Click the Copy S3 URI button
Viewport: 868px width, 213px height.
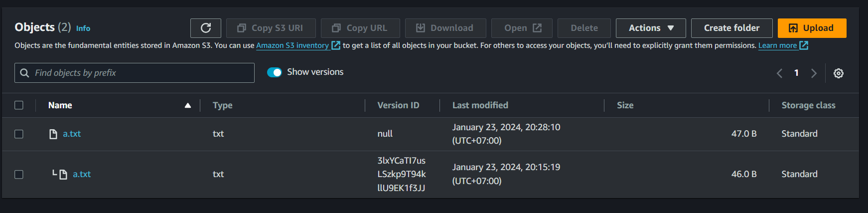(271, 28)
